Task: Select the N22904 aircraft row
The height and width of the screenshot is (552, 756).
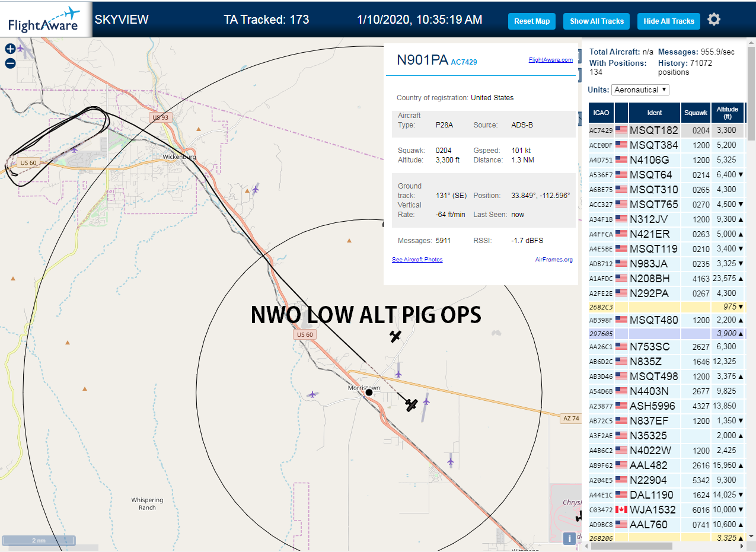Action: pyautogui.click(x=666, y=480)
